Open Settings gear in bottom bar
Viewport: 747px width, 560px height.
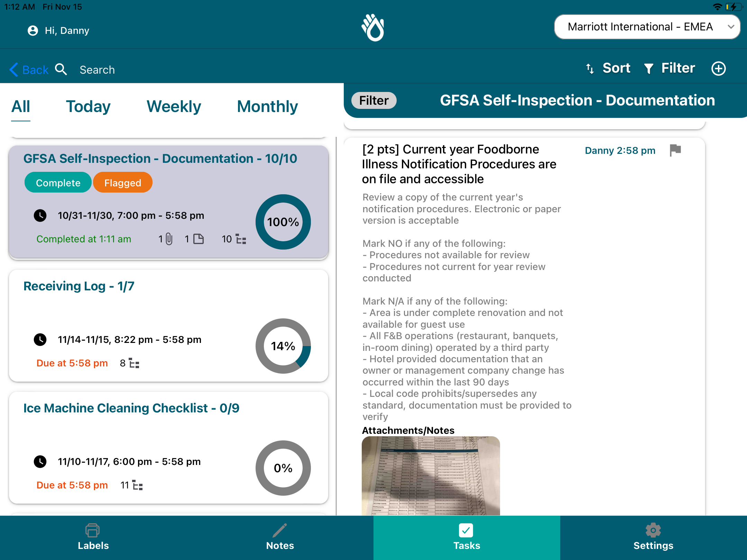click(x=653, y=536)
